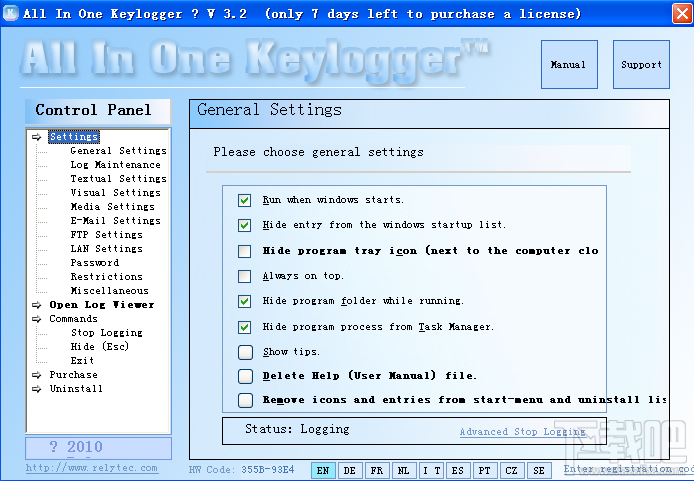Image resolution: width=694 pixels, height=481 pixels.
Task: Check Delete Help (User Manual) file
Action: pos(245,376)
